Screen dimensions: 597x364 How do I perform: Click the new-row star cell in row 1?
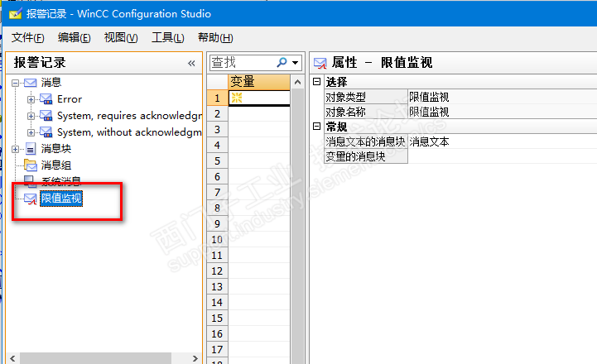coord(259,98)
